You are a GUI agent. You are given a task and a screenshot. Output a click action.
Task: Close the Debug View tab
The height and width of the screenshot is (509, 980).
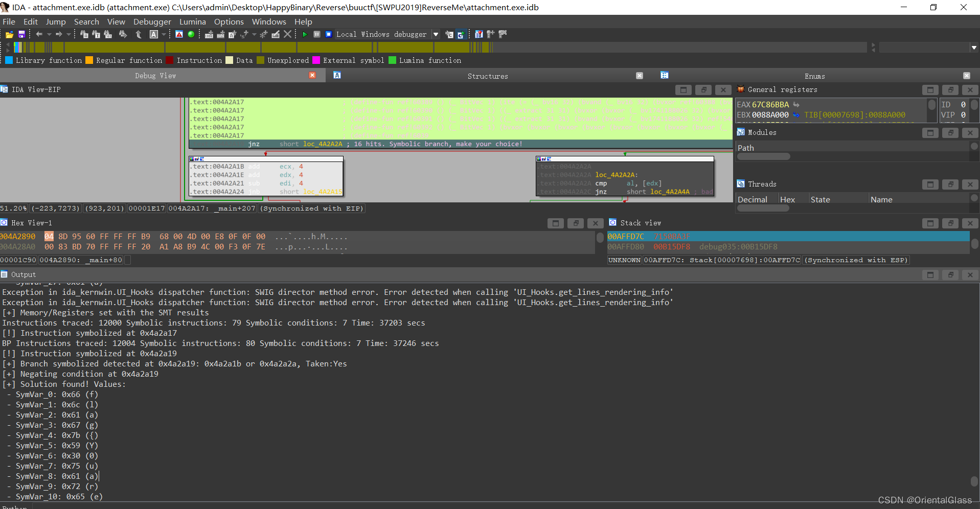tap(312, 75)
